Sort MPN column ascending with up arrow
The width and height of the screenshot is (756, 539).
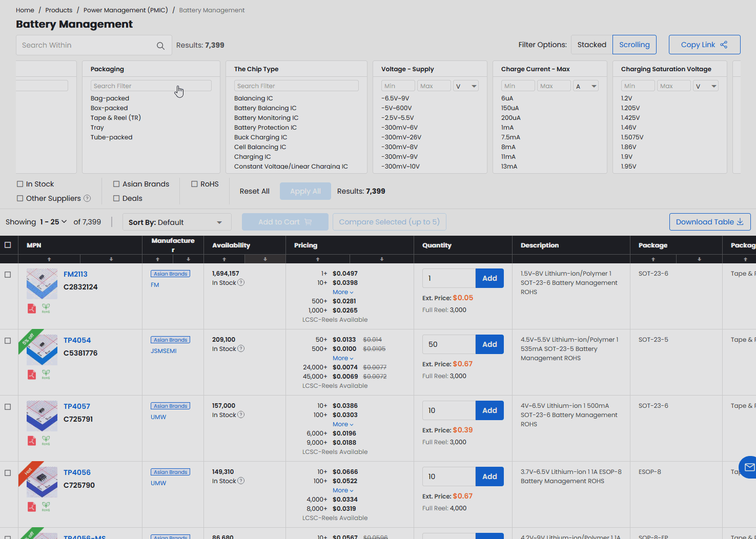tap(49, 259)
